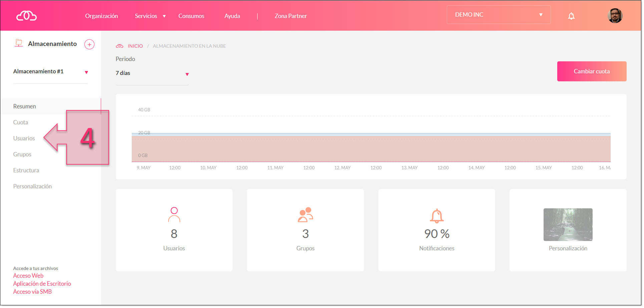
Task: Click the user avatar in the top right corner
Action: 615,15
